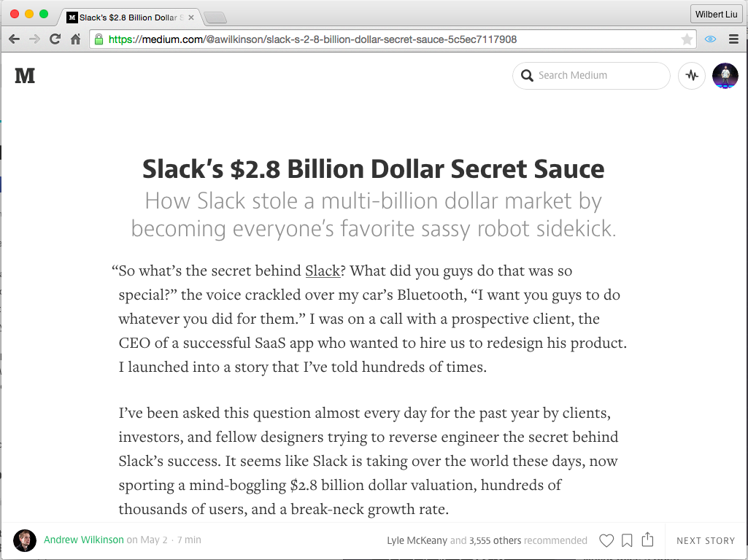Screen dimensions: 748x560
Task: Click the eye extension icon
Action: click(710, 39)
